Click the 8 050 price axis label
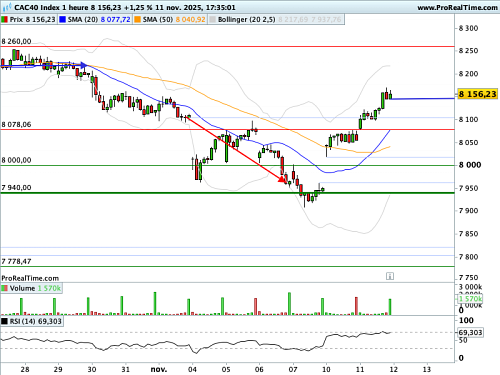The image size is (500, 375). [468, 143]
